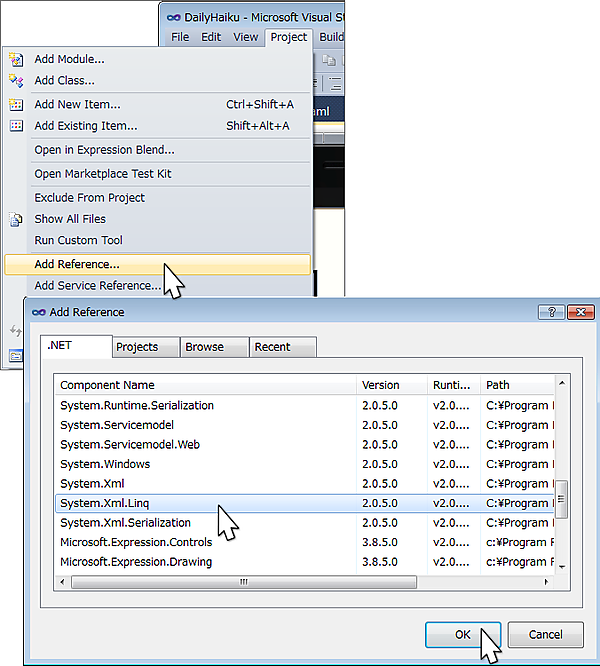The width and height of the screenshot is (600, 666).
Task: Choose Add Service Reference... entry
Action: point(158,285)
